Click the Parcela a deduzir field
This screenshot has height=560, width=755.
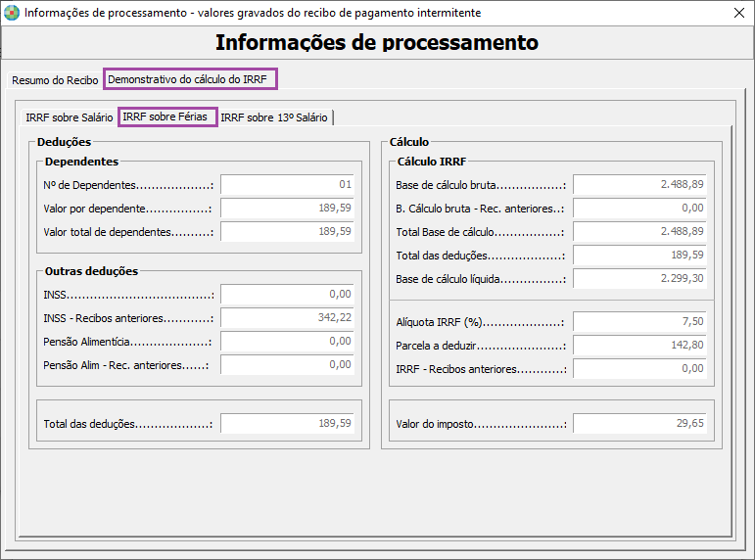click(639, 346)
